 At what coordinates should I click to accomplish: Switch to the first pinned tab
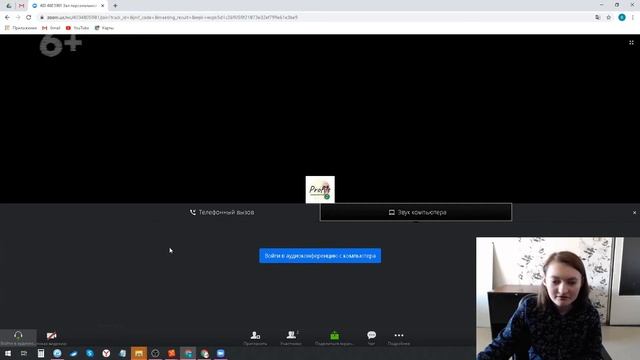point(9,6)
